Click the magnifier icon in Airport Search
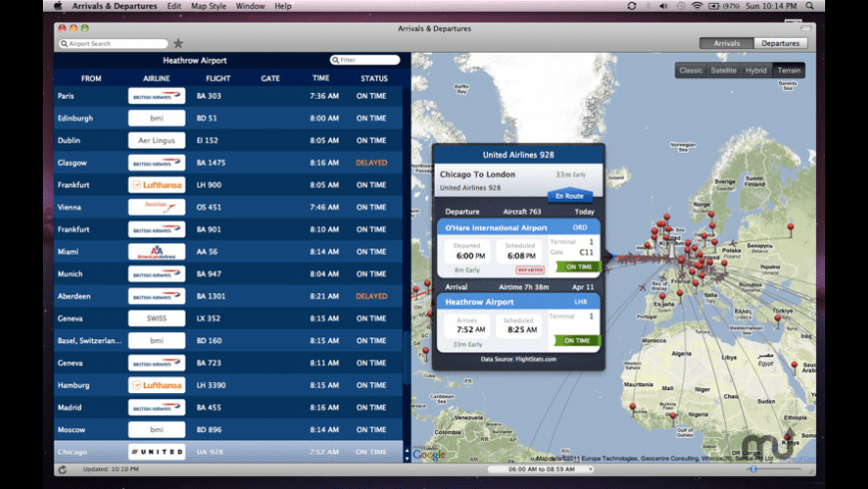Screen dimensions: 868x489 [x=64, y=43]
